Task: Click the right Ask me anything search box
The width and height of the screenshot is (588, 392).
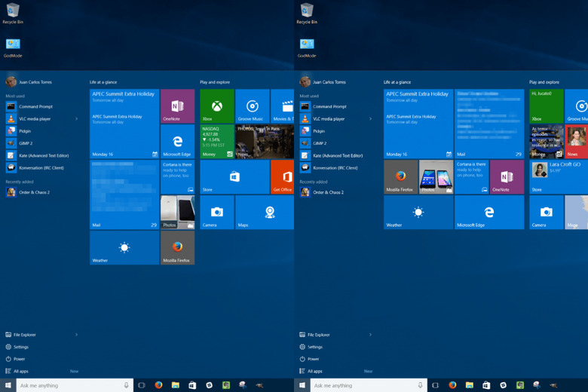Action: click(369, 385)
